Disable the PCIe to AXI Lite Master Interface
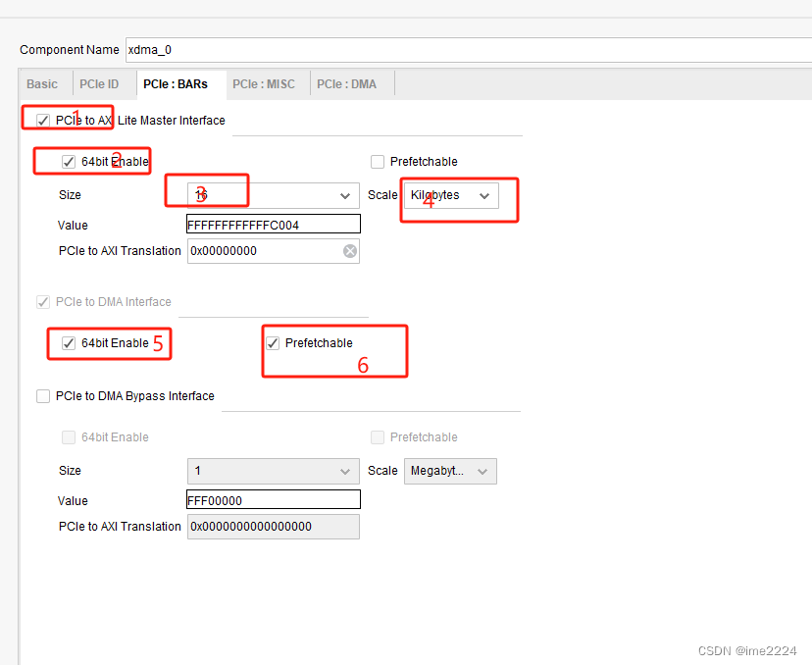Viewport: 812px width, 665px height. tap(40, 119)
